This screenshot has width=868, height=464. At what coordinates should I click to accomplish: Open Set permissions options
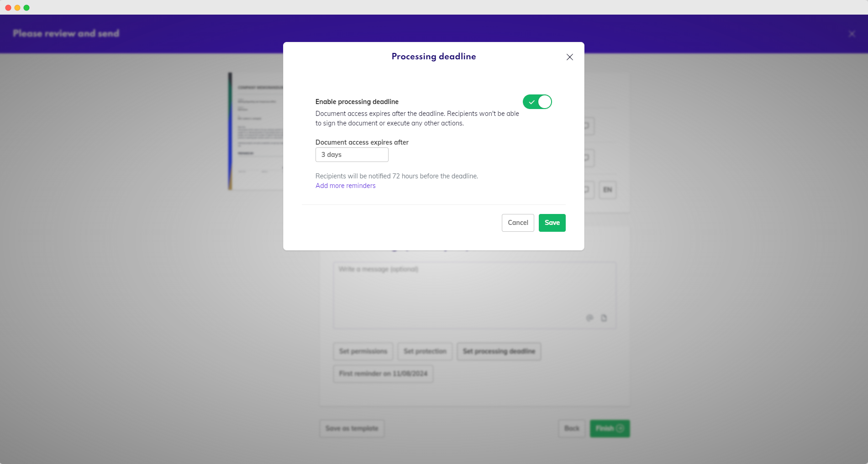click(x=363, y=351)
